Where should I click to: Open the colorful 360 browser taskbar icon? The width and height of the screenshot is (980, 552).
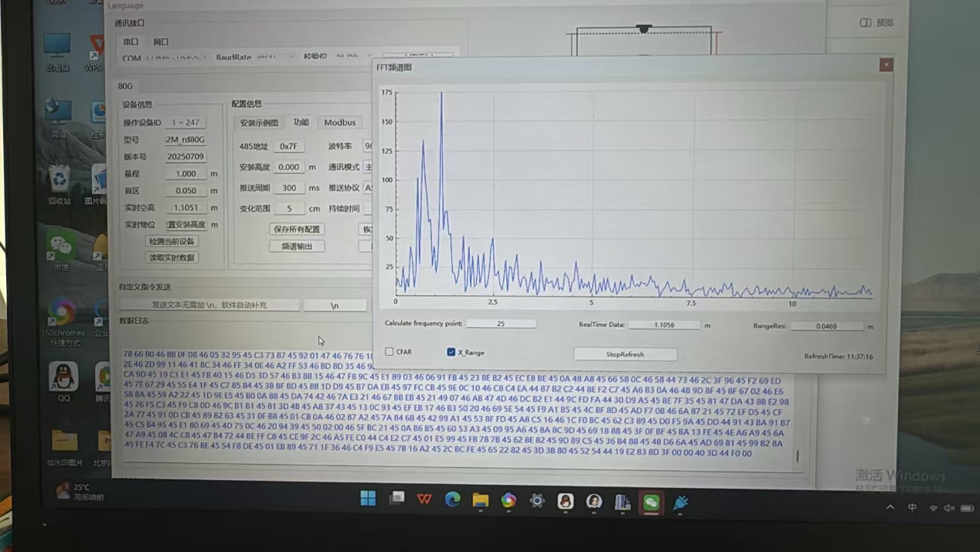pos(509,501)
